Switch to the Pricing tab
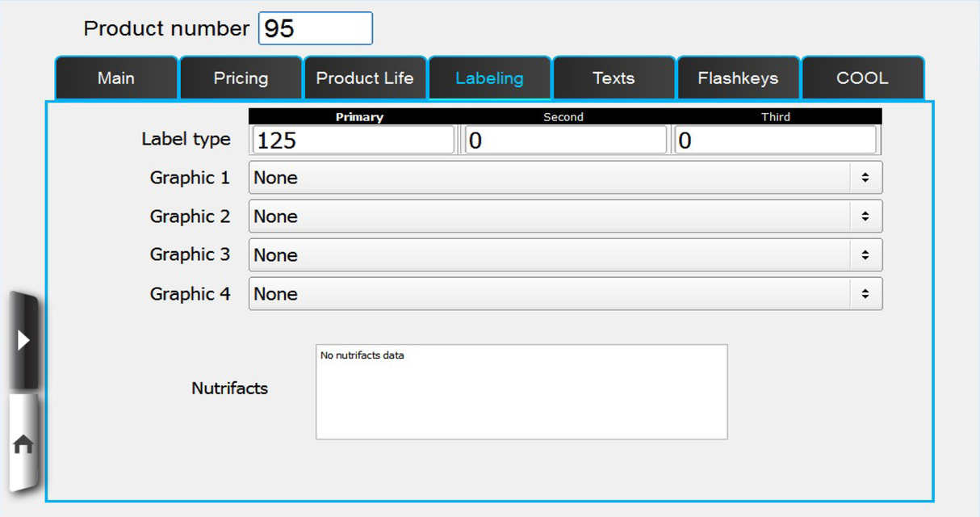 pyautogui.click(x=241, y=78)
